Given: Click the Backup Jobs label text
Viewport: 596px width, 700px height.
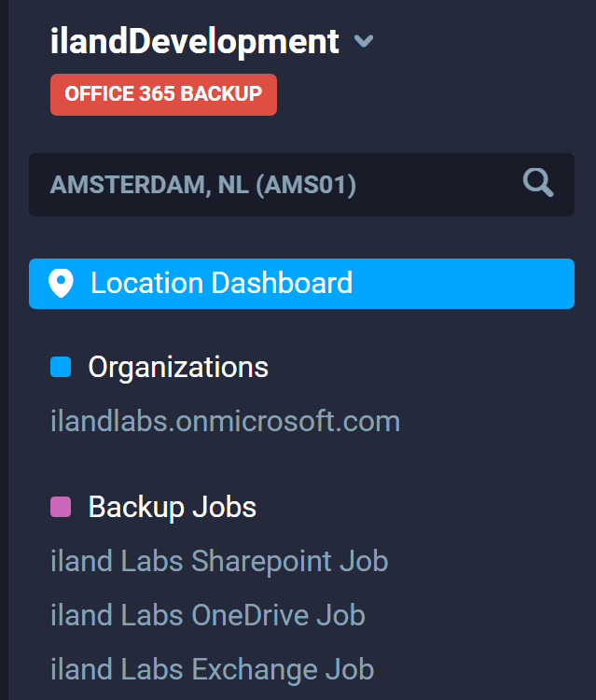Looking at the screenshot, I should (x=172, y=507).
